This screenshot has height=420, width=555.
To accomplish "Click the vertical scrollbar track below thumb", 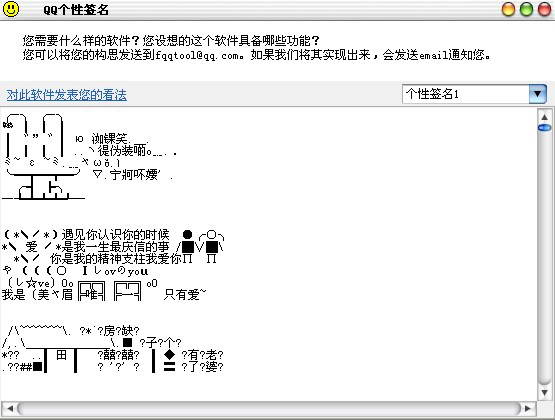I will tap(544, 258).
